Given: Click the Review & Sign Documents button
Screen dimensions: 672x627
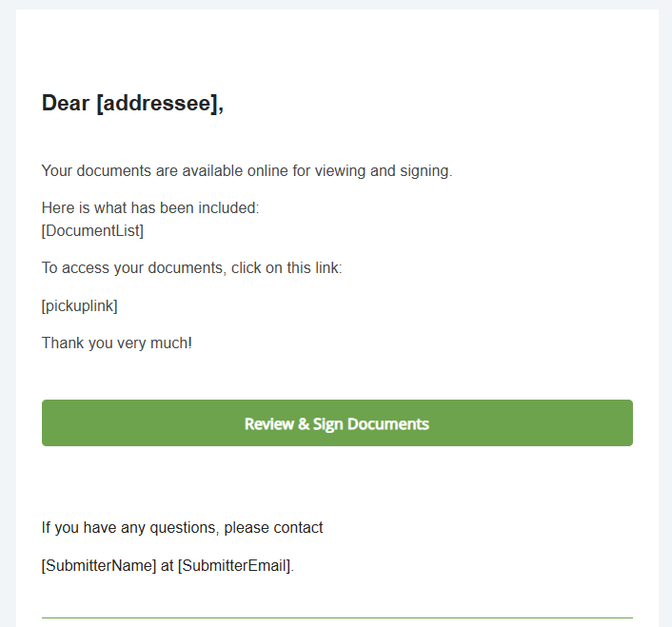Looking at the screenshot, I should click(337, 423).
